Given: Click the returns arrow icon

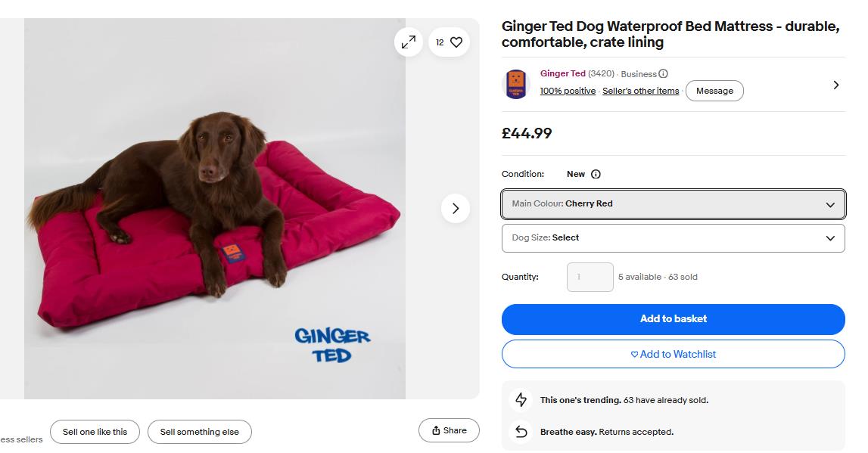Looking at the screenshot, I should pyautogui.click(x=521, y=431).
